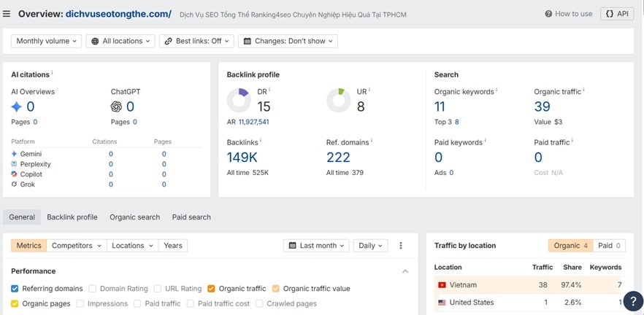This screenshot has height=315, width=644.
Task: Open AR 11,927,541 rank link
Action: tap(254, 122)
